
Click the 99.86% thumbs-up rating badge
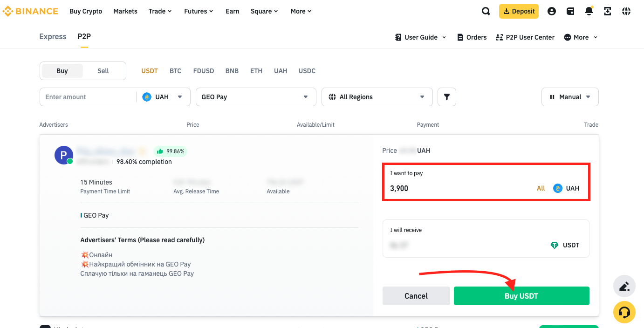click(171, 151)
